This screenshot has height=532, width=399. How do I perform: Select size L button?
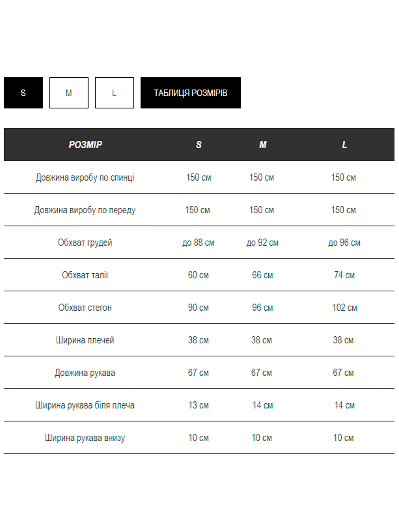pyautogui.click(x=114, y=93)
